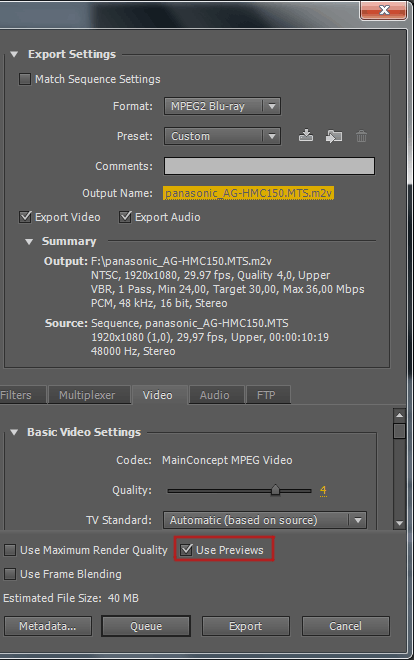
Task: Click the Quality slider handle
Action: [x=275, y=490]
